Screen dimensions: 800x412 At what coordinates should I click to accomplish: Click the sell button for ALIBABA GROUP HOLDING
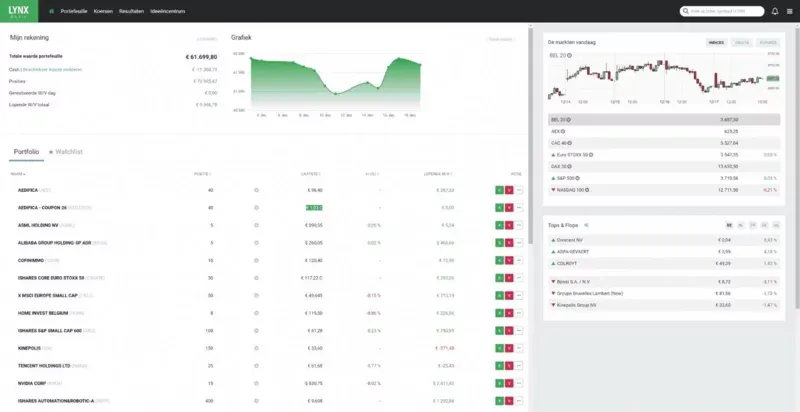tap(509, 243)
